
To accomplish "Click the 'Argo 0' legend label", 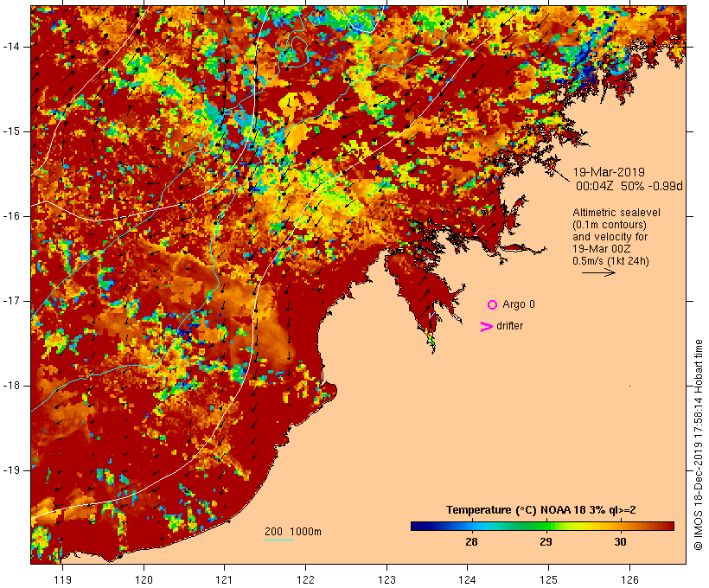I will (519, 304).
